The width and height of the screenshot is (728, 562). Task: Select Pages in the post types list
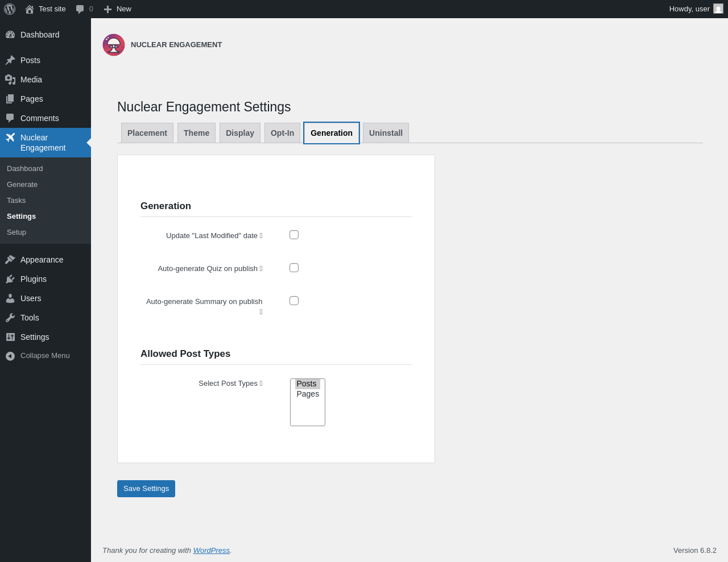pyautogui.click(x=307, y=394)
